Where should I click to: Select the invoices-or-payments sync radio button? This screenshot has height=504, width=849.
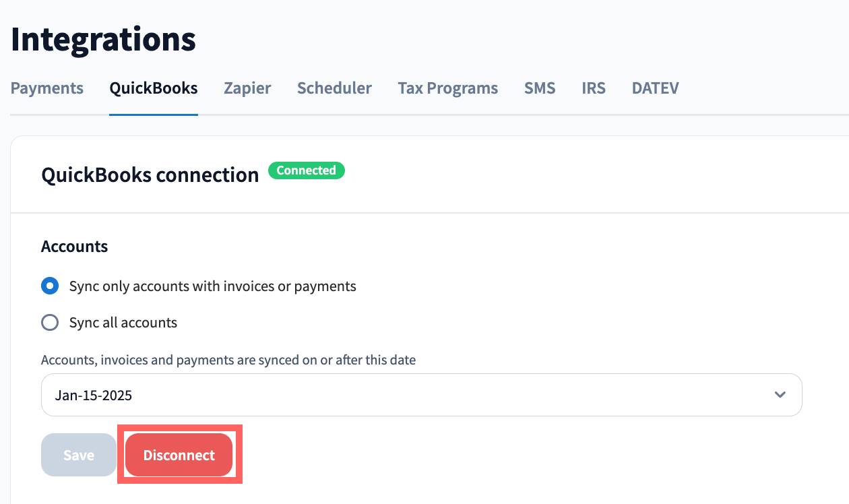point(50,286)
